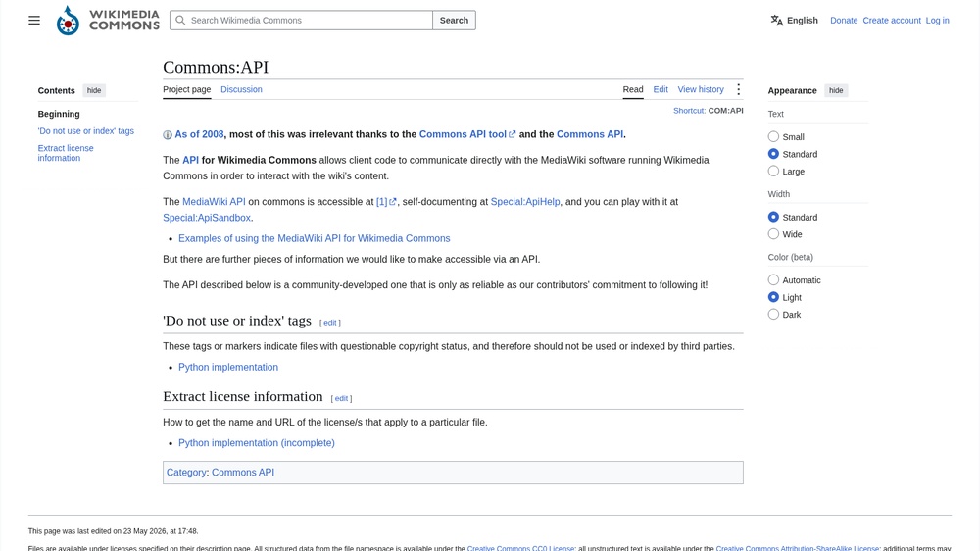The width and height of the screenshot is (980, 551).
Task: Select Dark color mode
Action: coord(774,314)
